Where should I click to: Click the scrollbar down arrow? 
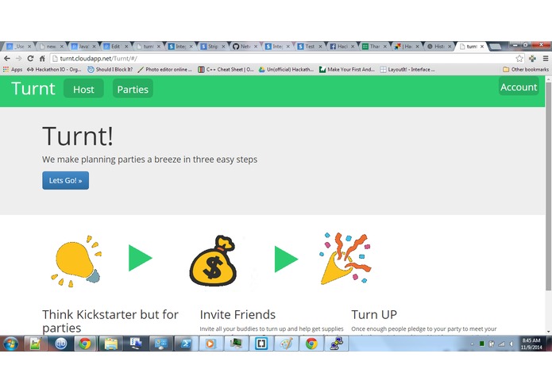point(548,331)
